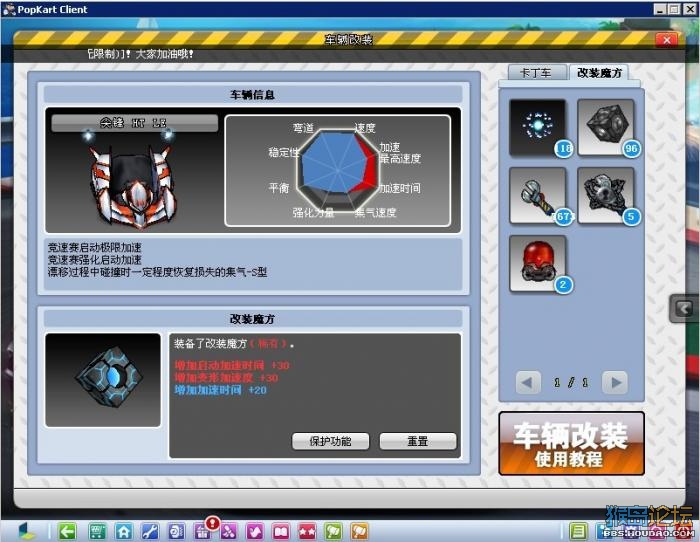Viewport: 700px width, 542px height.
Task: Select the dark lock cube item with count 5
Action: click(605, 195)
